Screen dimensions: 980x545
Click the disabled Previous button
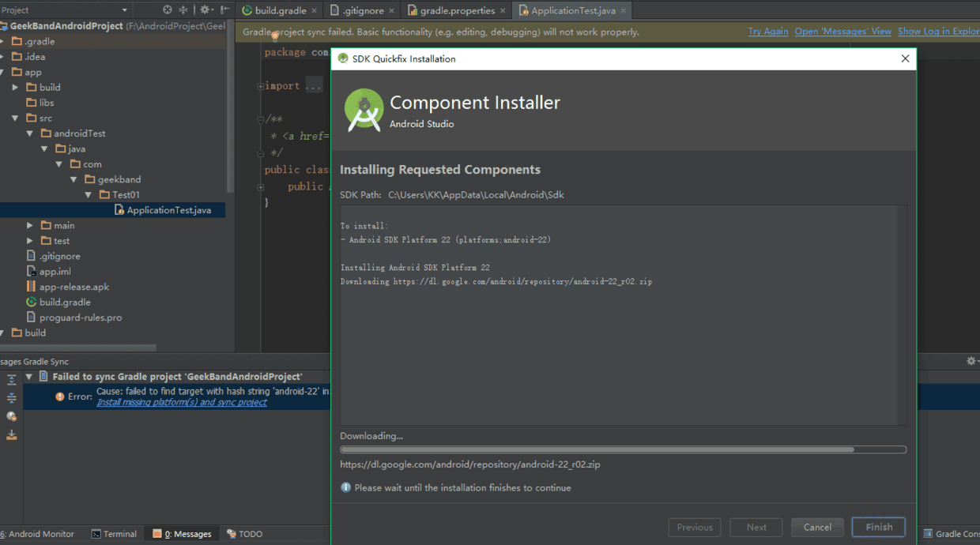[x=695, y=528]
